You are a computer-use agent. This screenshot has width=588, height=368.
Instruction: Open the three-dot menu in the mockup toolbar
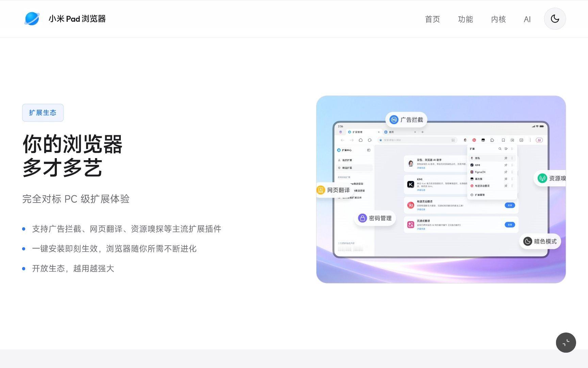point(530,140)
